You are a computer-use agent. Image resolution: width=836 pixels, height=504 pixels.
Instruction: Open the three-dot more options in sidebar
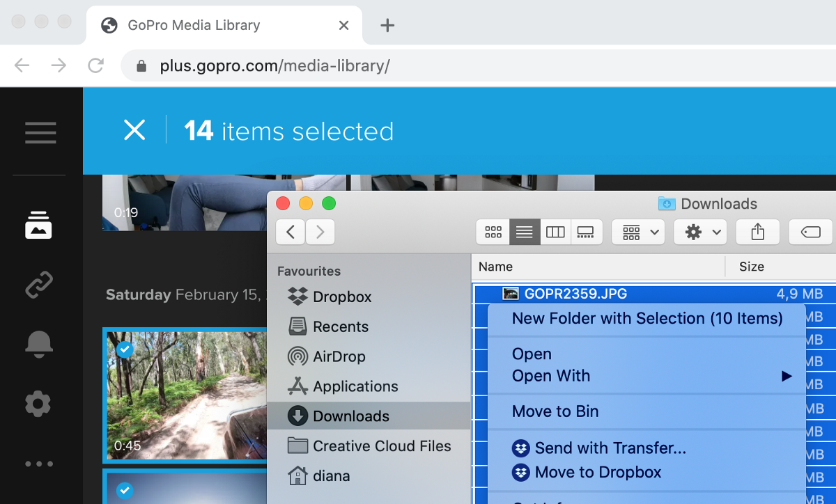tap(38, 464)
